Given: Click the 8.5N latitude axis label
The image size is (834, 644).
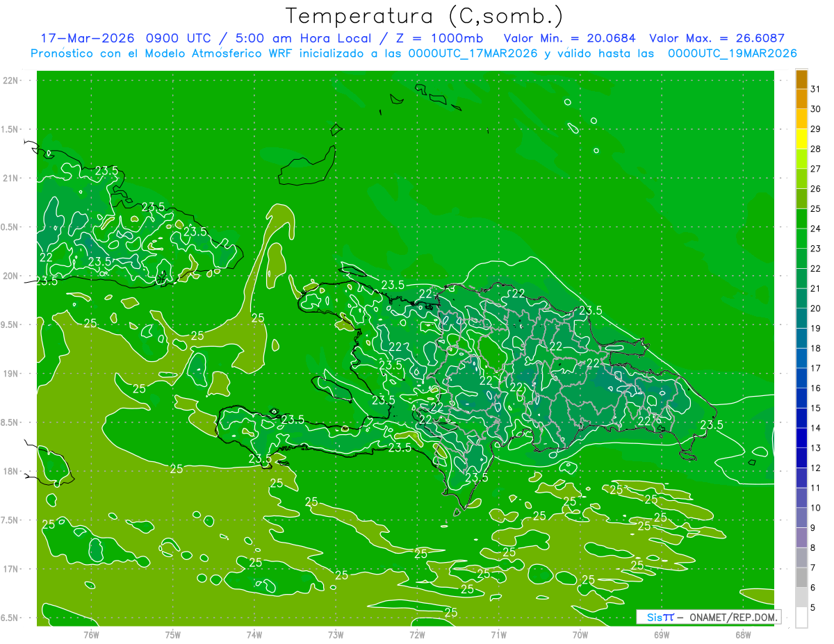Looking at the screenshot, I should tap(10, 422).
